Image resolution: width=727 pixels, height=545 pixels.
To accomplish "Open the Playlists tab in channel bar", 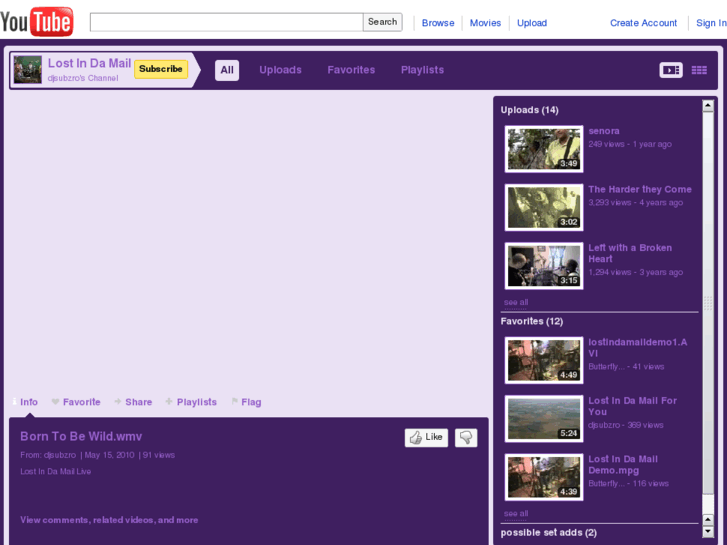I will 422,70.
